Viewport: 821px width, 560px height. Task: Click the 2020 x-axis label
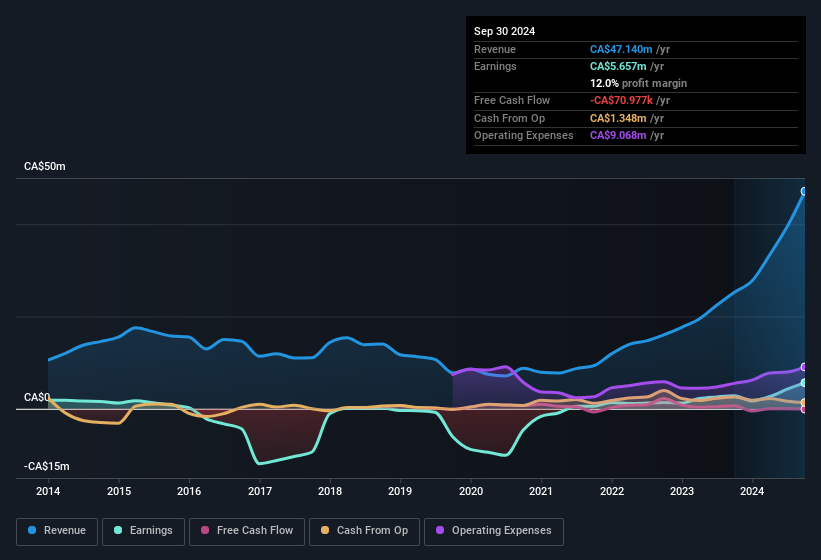point(471,491)
